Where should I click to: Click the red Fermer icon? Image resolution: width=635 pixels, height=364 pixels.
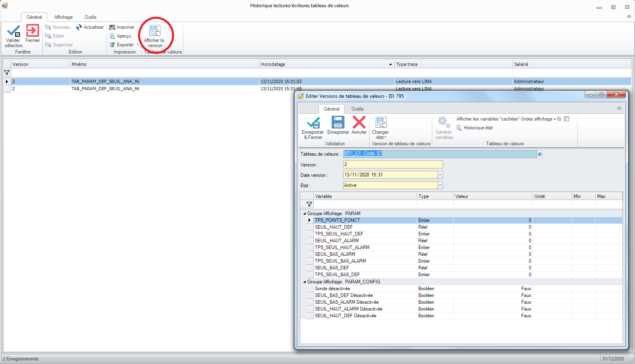click(32, 31)
